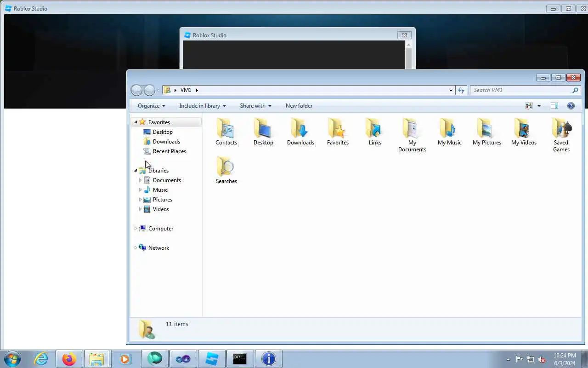
Task: Open the Contacts folder icon
Action: [x=226, y=132]
